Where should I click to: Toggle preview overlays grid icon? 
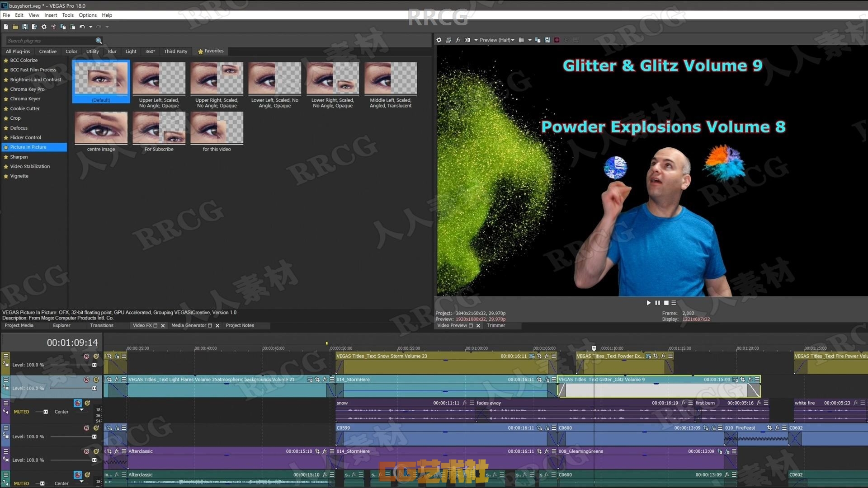(521, 40)
